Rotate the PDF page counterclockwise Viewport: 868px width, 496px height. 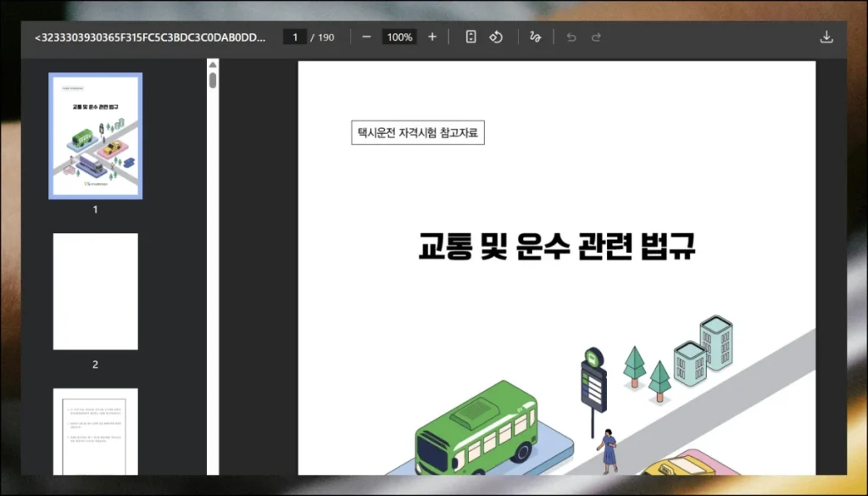(495, 36)
